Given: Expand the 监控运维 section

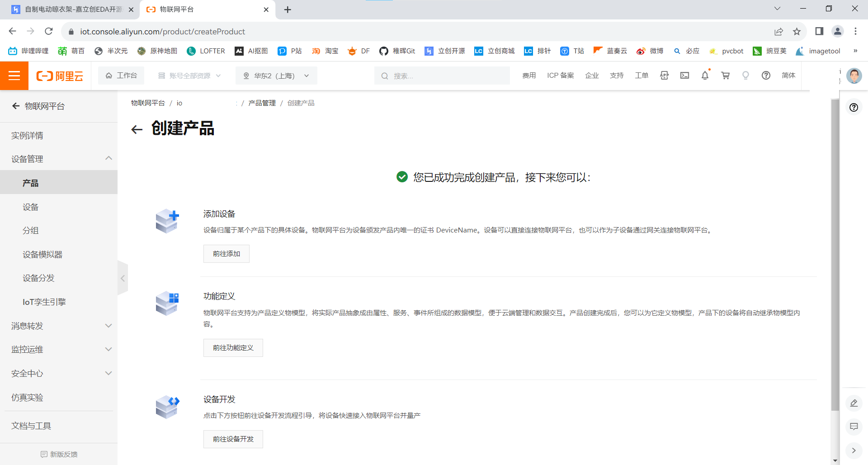Looking at the screenshot, I should tap(108, 349).
